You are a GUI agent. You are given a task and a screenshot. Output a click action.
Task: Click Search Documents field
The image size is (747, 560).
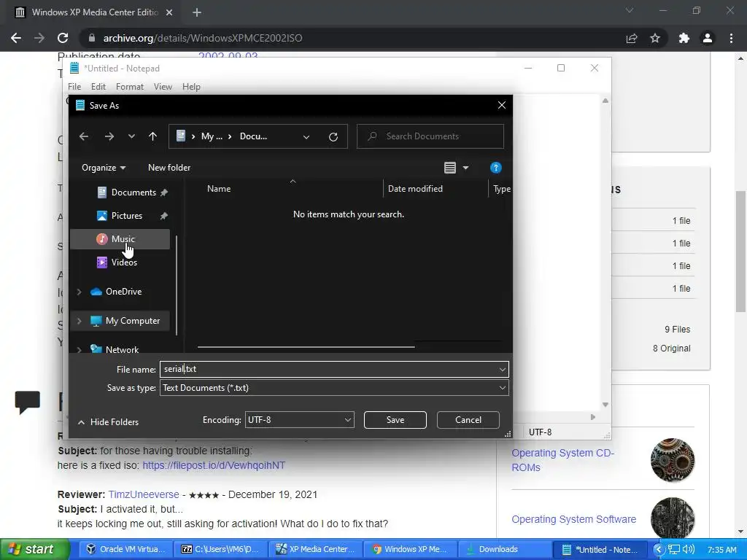click(430, 136)
